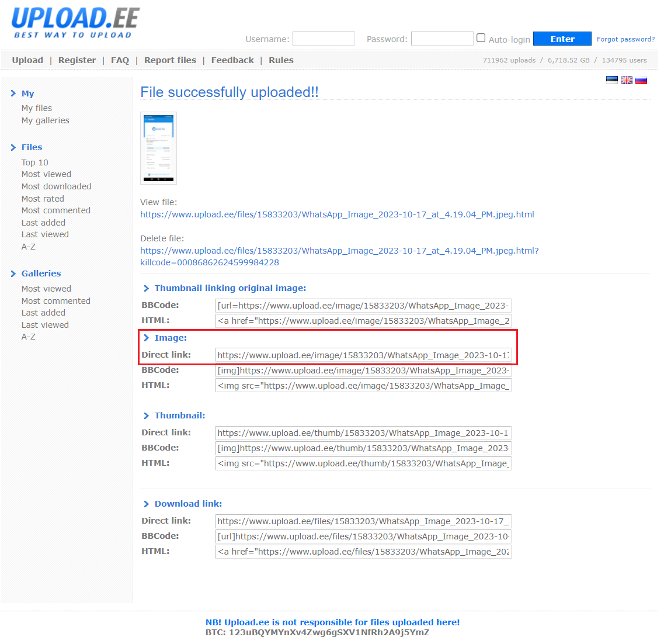Open the FAQ page
The image size is (664, 644).
pos(120,60)
